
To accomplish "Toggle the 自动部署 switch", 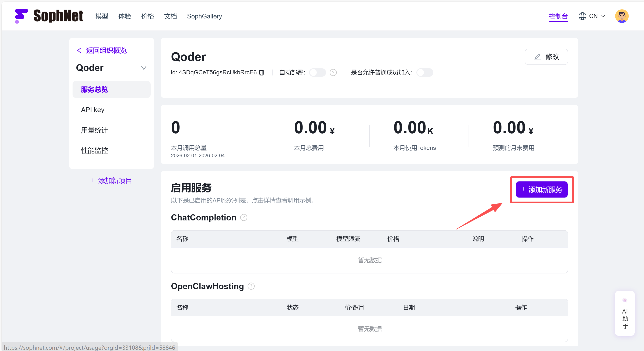I will (317, 72).
